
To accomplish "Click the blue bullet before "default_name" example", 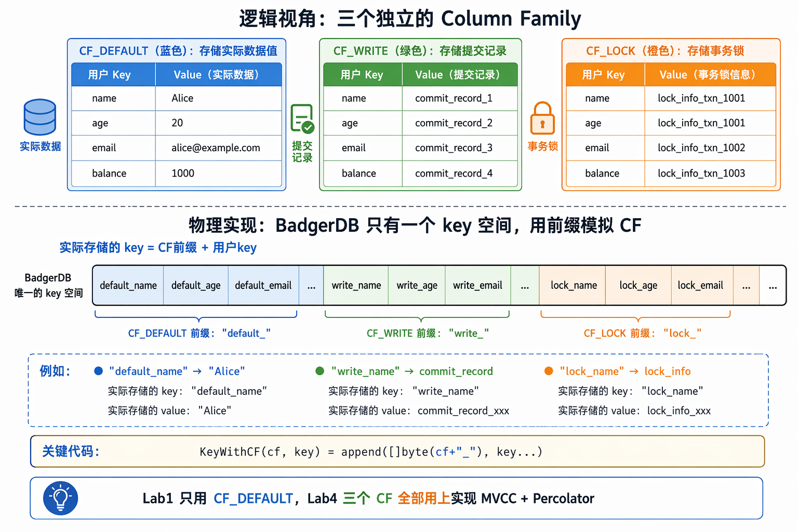I will 99,371.
